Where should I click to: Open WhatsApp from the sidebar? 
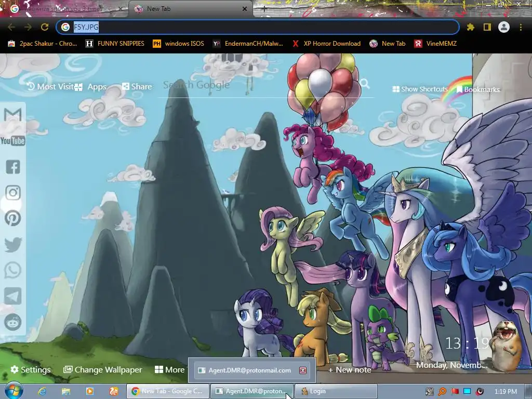13,270
